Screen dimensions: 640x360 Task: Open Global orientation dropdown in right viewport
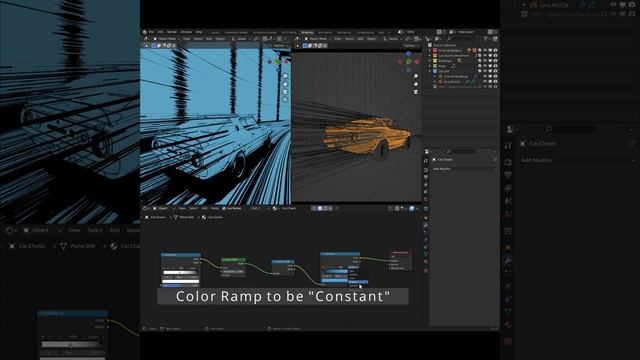tap(393, 39)
